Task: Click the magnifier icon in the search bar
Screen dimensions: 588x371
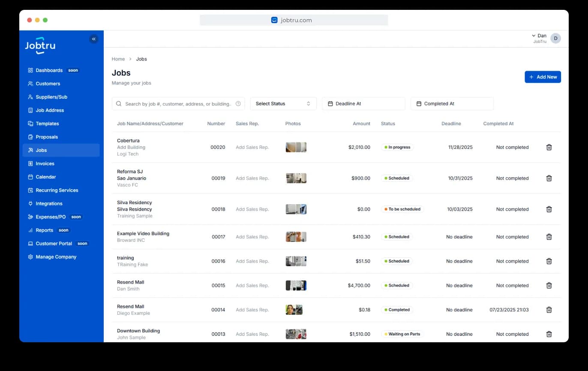Action: coord(118,103)
